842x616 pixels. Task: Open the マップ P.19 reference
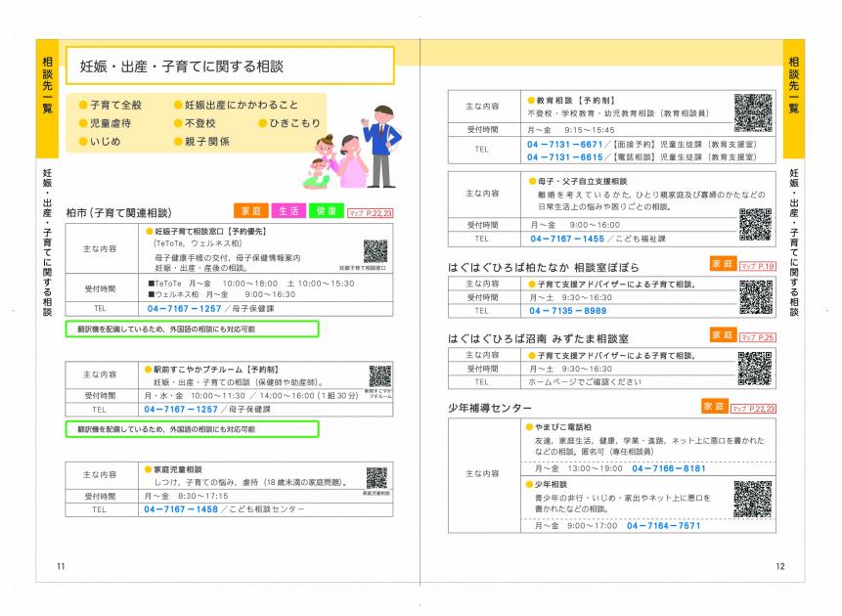[757, 266]
